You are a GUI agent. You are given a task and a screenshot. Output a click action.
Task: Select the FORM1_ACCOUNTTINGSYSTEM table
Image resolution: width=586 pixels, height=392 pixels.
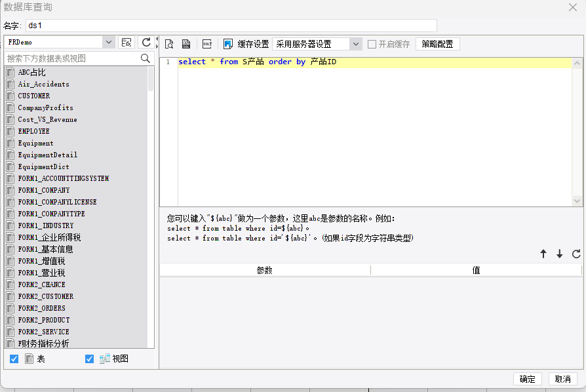(x=64, y=178)
